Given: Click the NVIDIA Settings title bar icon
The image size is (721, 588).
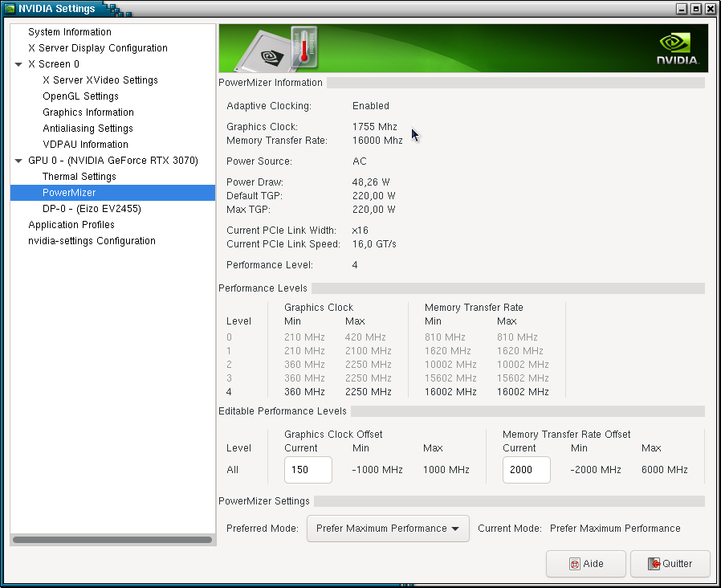Looking at the screenshot, I should point(10,8).
